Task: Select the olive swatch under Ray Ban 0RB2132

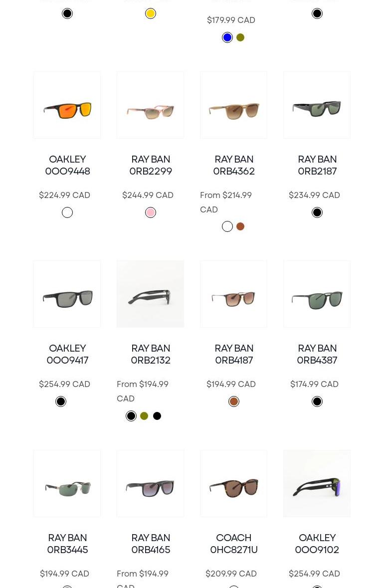Action: (144, 416)
